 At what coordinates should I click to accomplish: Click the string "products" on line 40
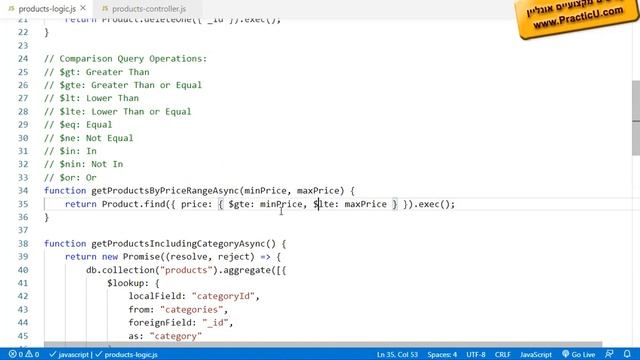point(186,270)
